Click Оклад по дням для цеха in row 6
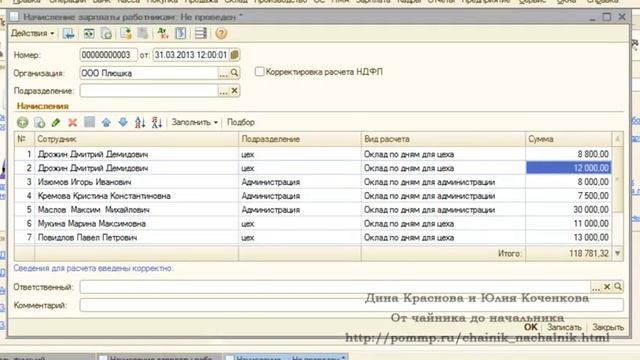This screenshot has height=360, width=640. click(x=443, y=224)
